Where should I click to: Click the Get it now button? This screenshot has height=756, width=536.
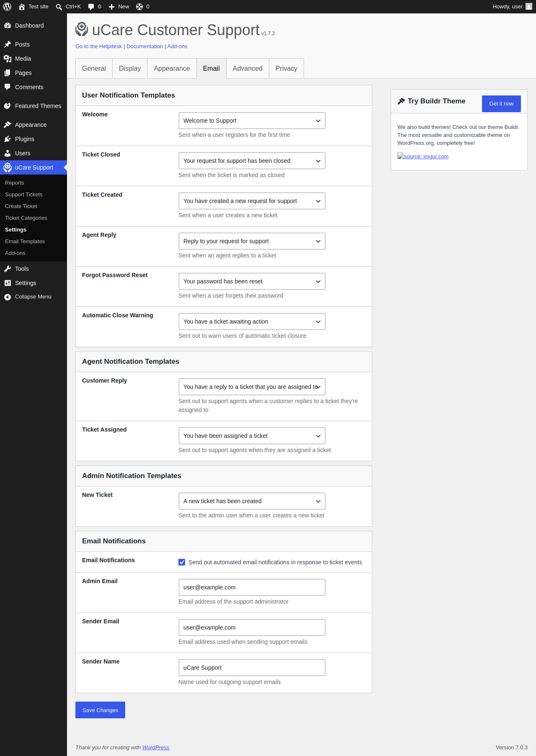[501, 104]
